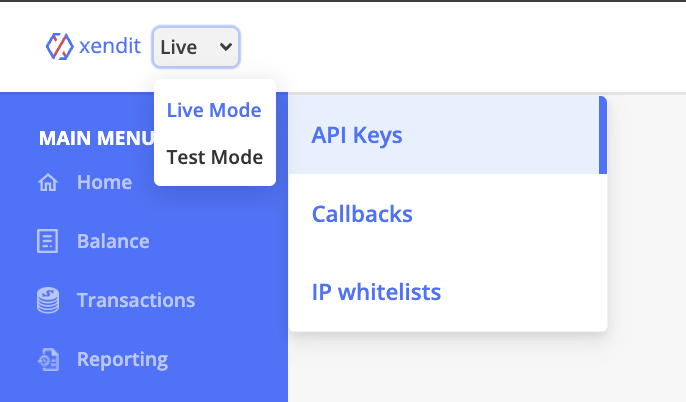
Task: Click the Reporting file icon
Action: 48,360
